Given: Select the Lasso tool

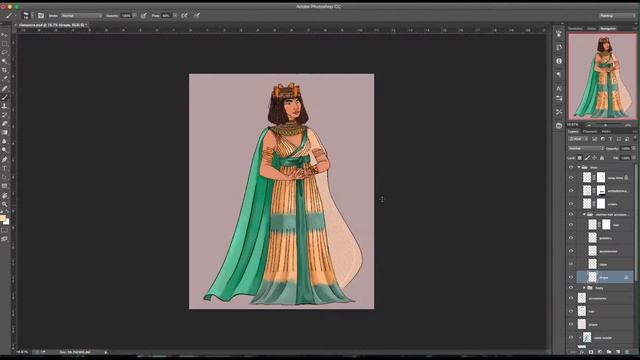Looking at the screenshot, I should click(4, 53).
